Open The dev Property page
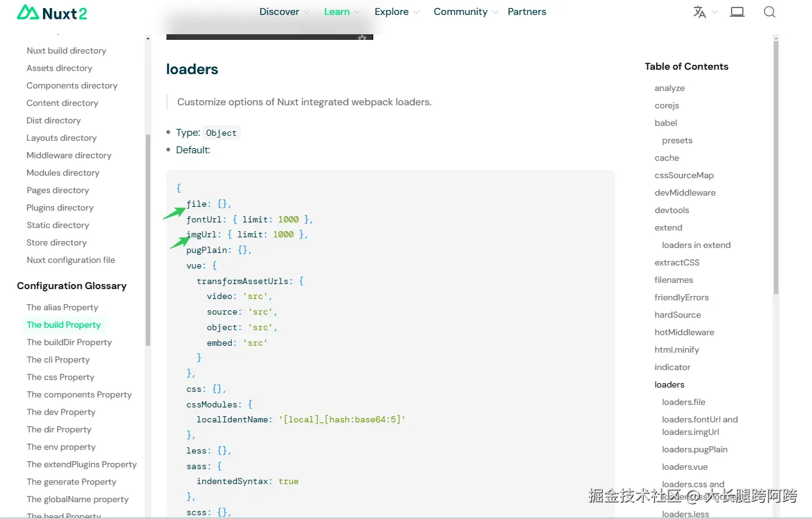This screenshot has width=812, height=519. [x=61, y=412]
